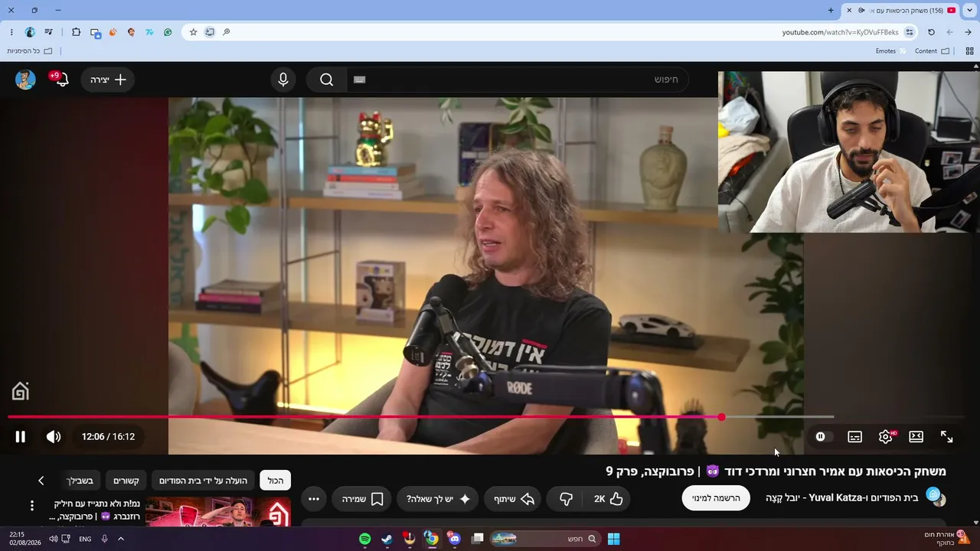The height and width of the screenshot is (551, 980).
Task: Open the Windows Start menu
Action: pyautogui.click(x=613, y=539)
